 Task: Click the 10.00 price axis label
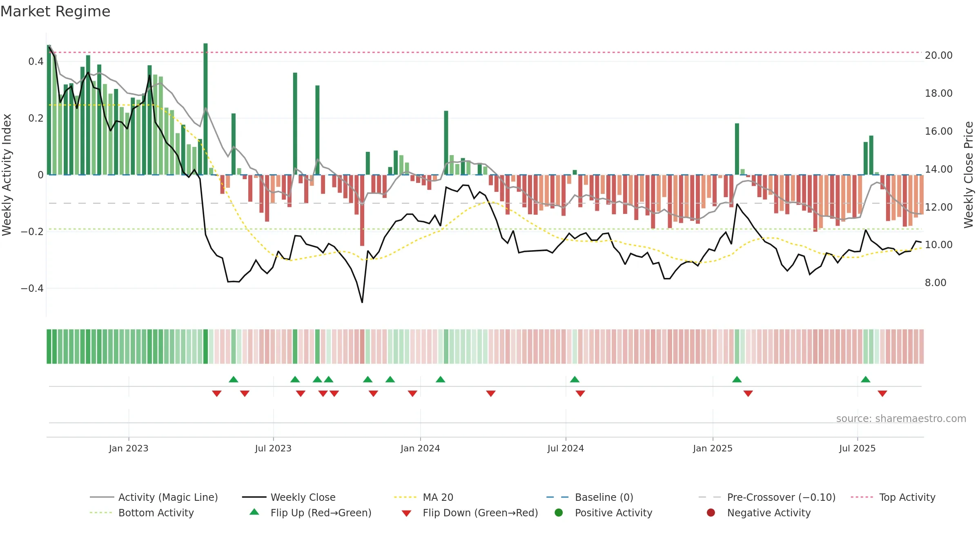click(939, 245)
